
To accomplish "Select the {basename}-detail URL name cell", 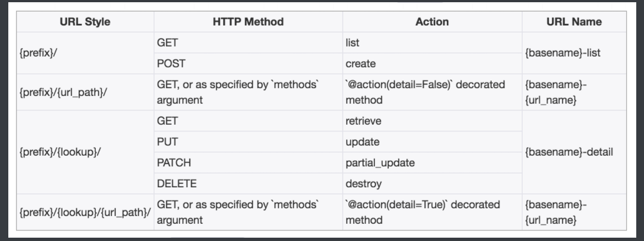I will (x=569, y=152).
